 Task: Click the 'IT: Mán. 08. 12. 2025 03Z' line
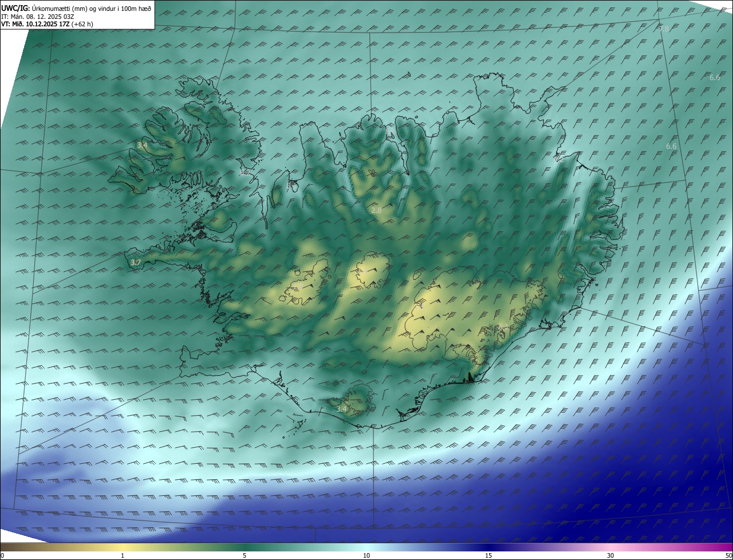(38, 17)
